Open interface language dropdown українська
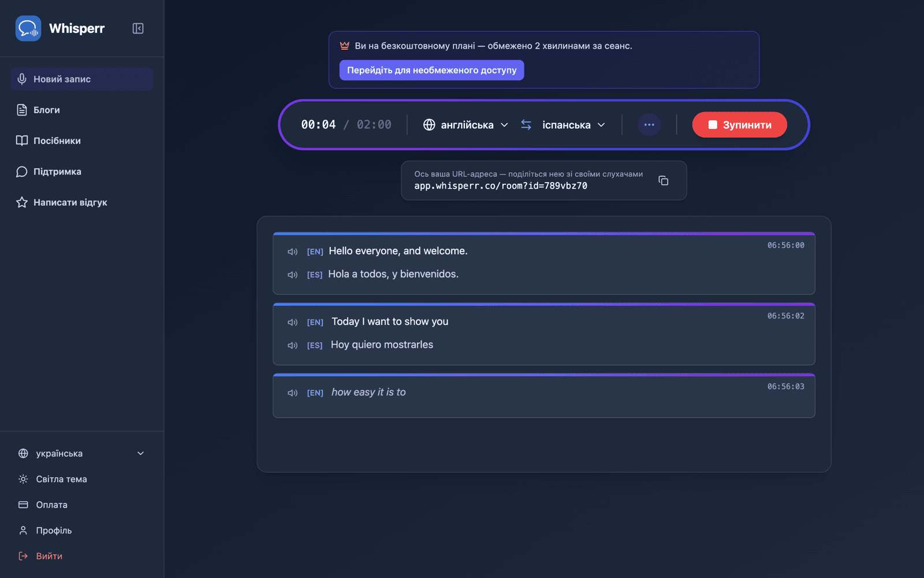 (81, 454)
